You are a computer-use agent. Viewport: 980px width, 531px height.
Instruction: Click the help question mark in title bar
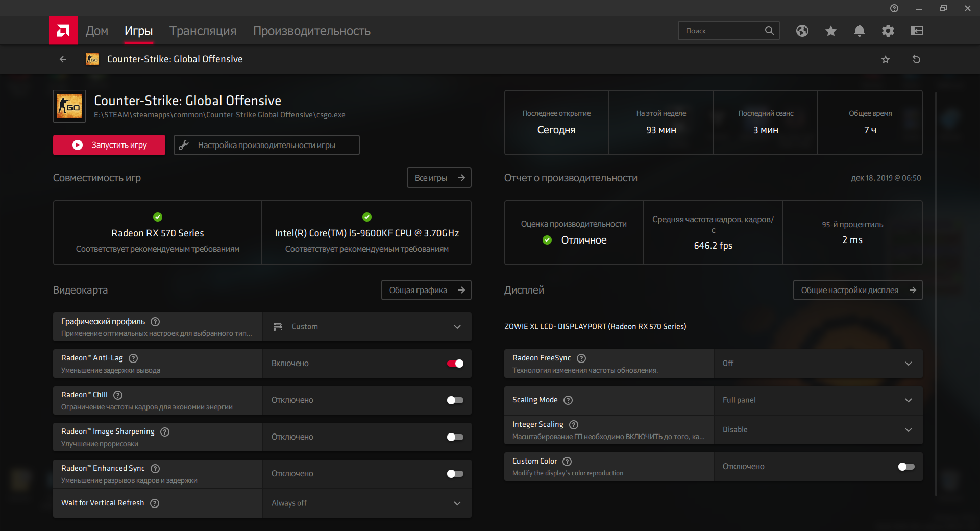point(894,8)
